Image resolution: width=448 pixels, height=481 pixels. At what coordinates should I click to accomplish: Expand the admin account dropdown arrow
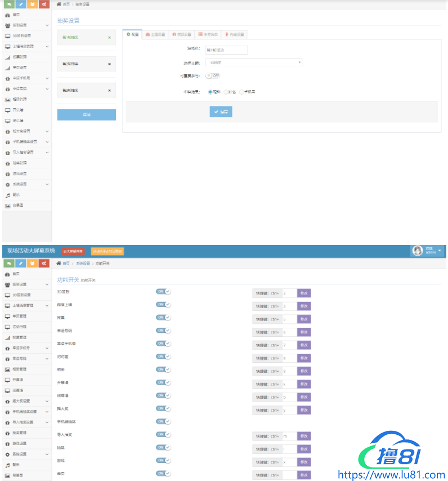(440, 251)
